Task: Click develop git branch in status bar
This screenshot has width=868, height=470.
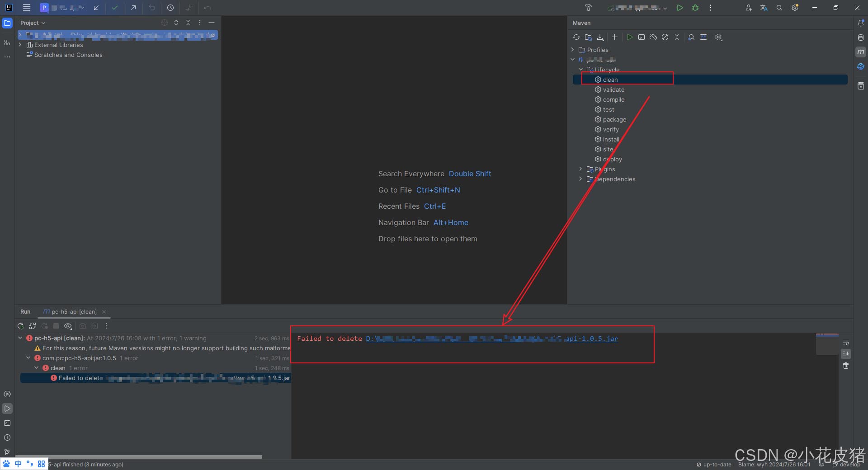Action: click(x=847, y=465)
